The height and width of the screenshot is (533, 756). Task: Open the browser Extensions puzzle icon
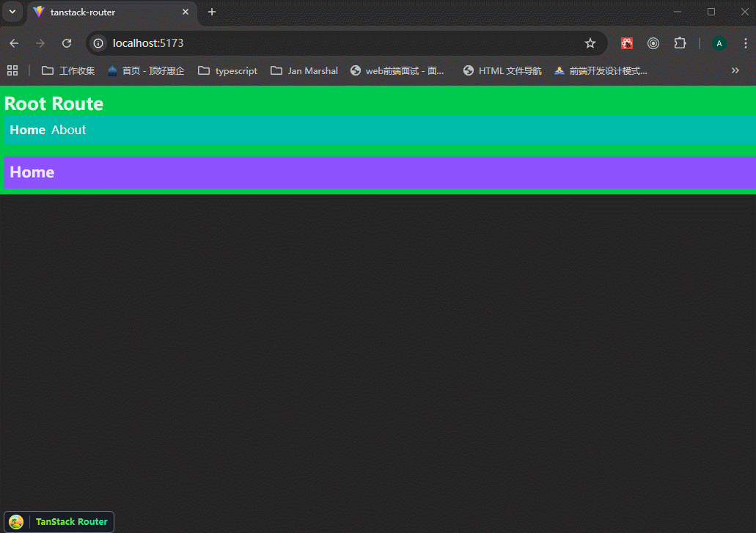pyautogui.click(x=680, y=43)
